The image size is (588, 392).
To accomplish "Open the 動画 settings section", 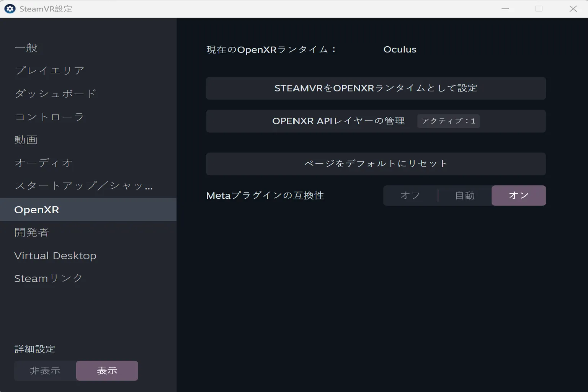I will 88,140.
